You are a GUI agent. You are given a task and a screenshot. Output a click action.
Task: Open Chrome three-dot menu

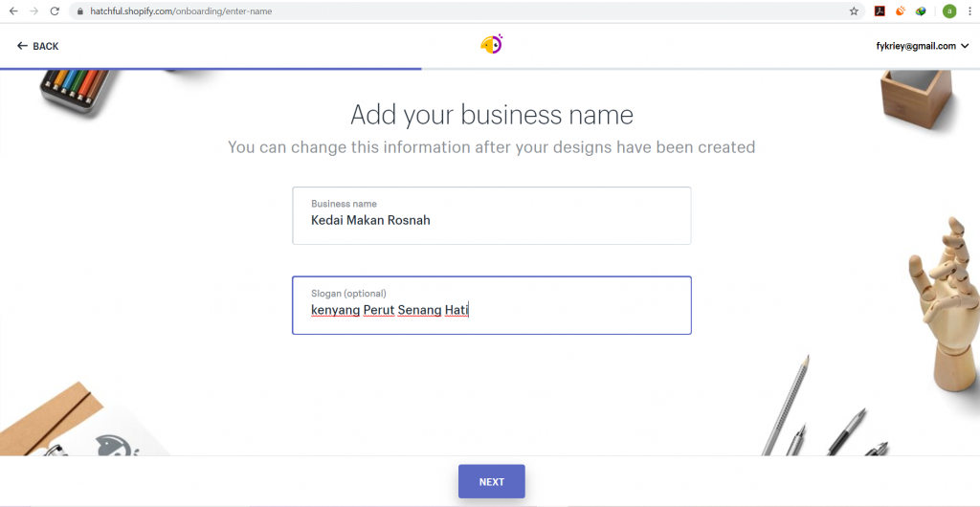click(x=969, y=11)
